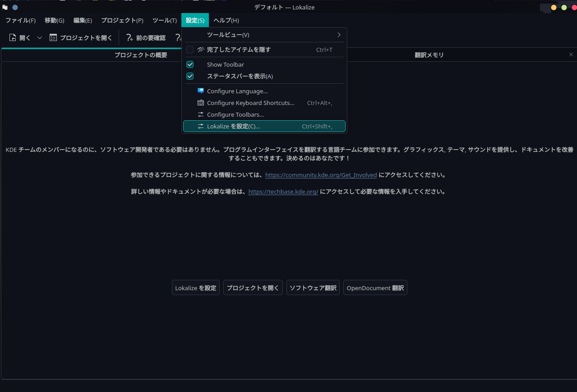
Task: Enable the 完了したアイテムを隠す checkbox
Action: pos(189,50)
